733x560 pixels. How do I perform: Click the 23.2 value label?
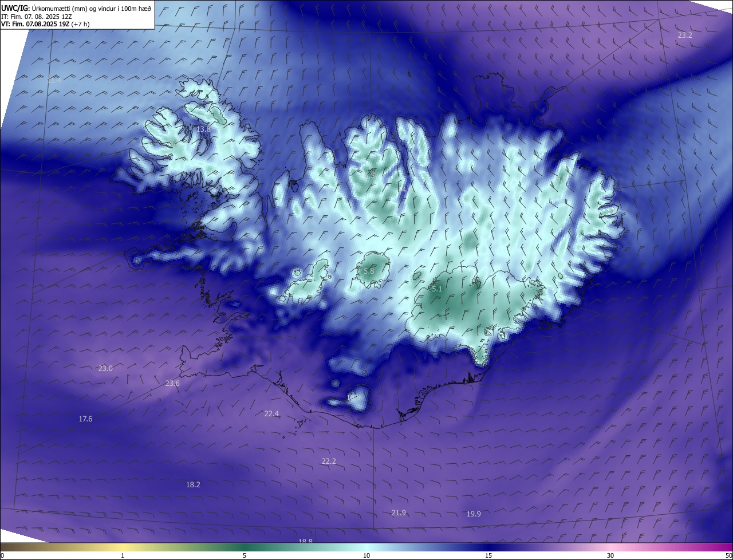[x=685, y=36]
